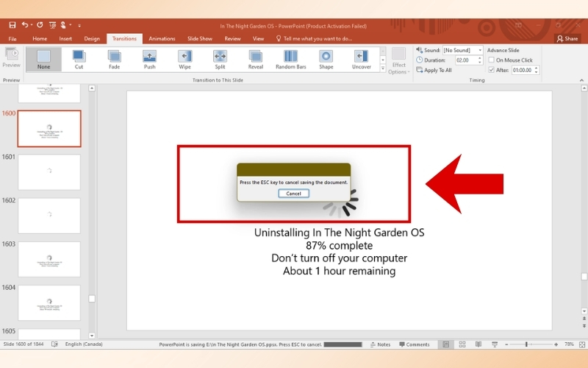Image resolution: width=588 pixels, height=368 pixels.
Task: Select the None transition
Action: pyautogui.click(x=43, y=60)
